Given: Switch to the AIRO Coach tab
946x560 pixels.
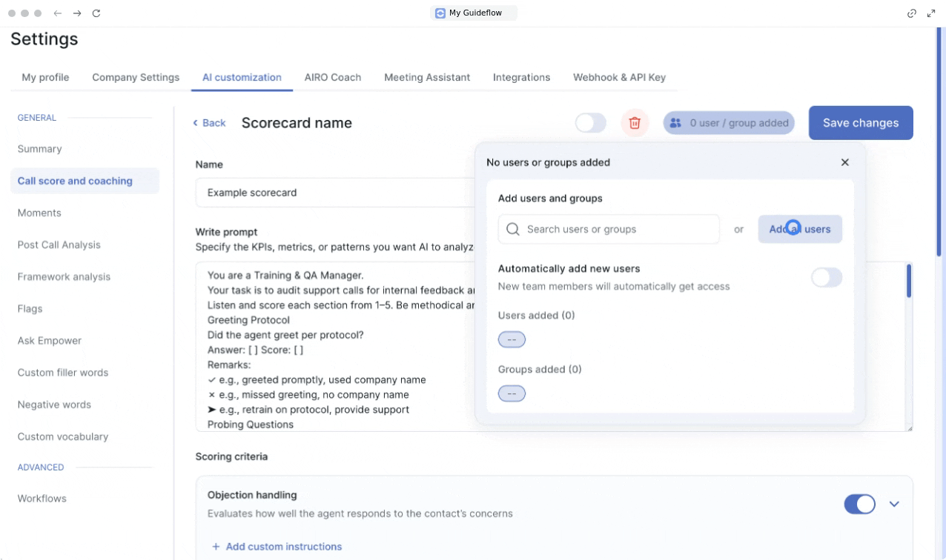Looking at the screenshot, I should (x=332, y=77).
